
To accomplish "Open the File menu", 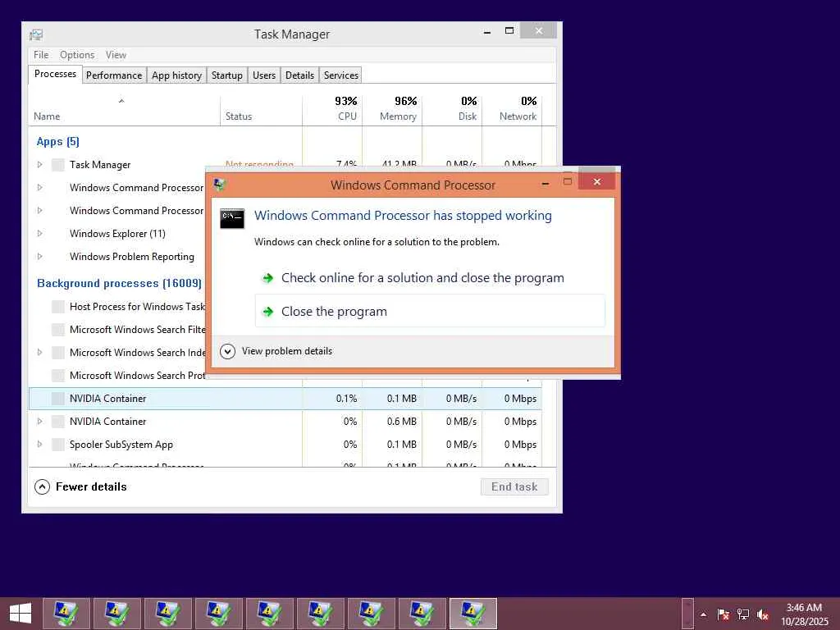I will (x=41, y=55).
